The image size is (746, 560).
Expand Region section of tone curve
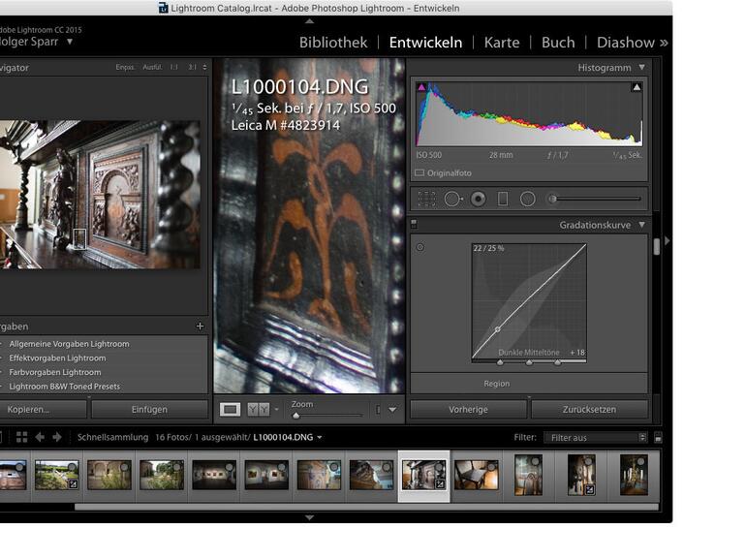pos(497,384)
